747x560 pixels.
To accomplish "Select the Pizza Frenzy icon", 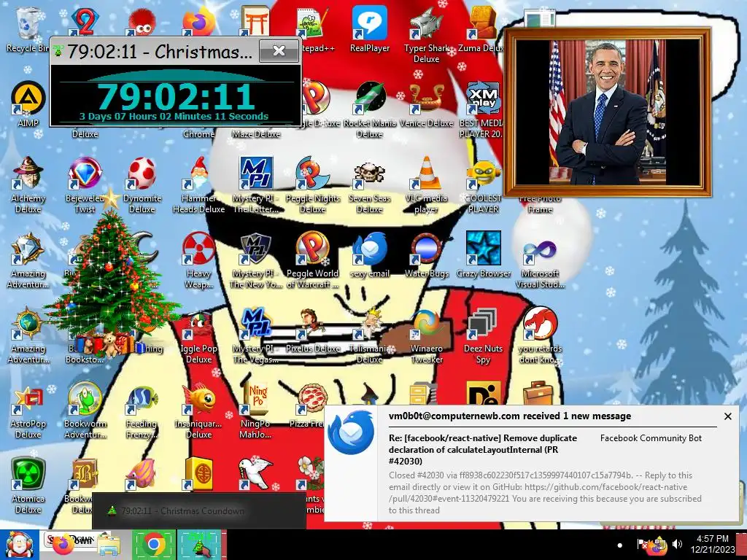I will [309, 405].
